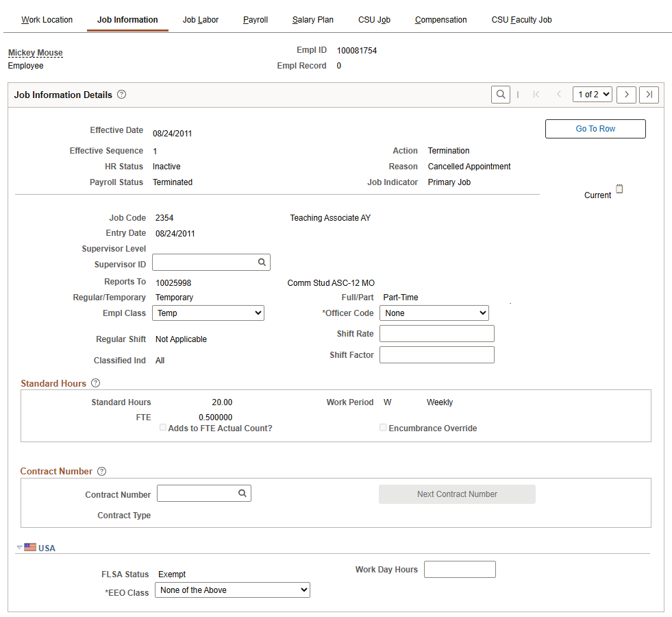Open the Current row notes icon
The height and width of the screenshot is (617, 672).
click(x=619, y=189)
